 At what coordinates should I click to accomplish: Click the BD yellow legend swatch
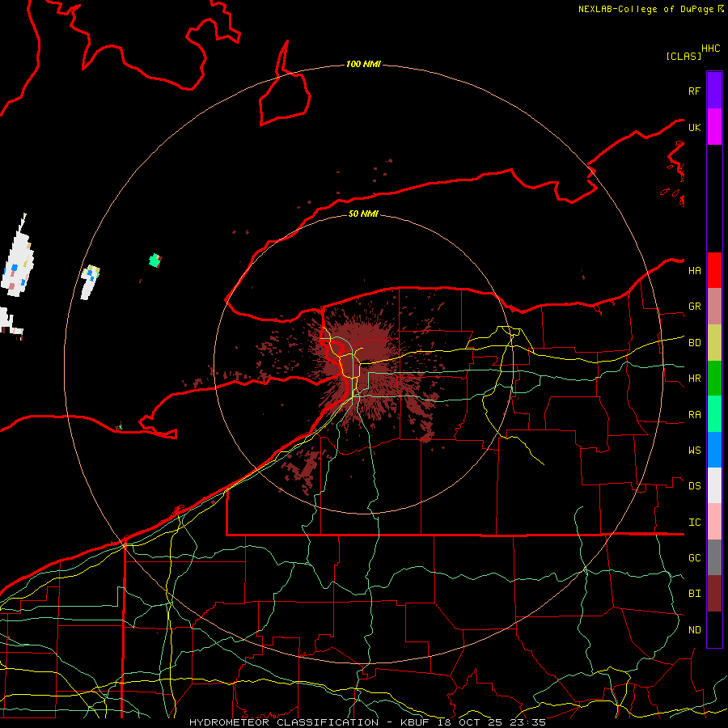(x=714, y=343)
